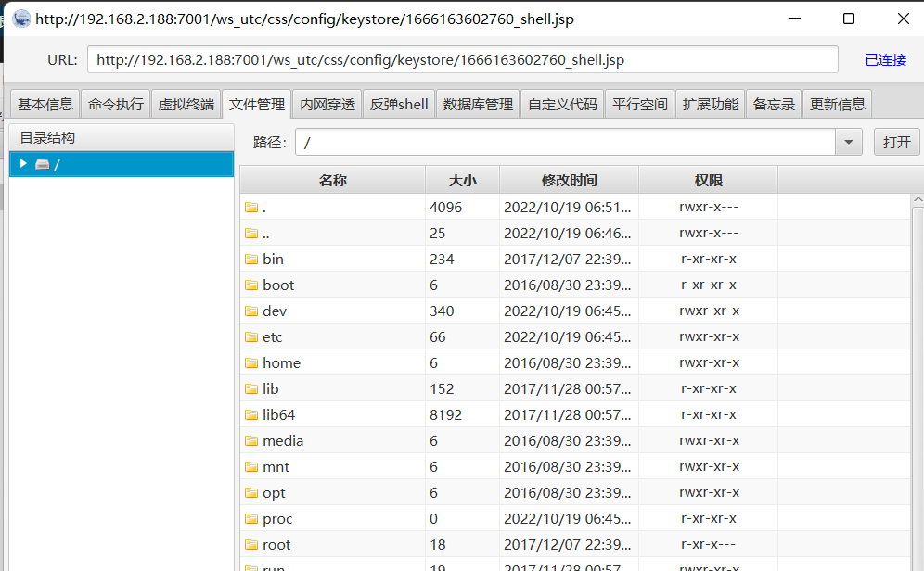Image resolution: width=924 pixels, height=571 pixels.
Task: Sort by the 大小 column header
Action: click(x=463, y=180)
